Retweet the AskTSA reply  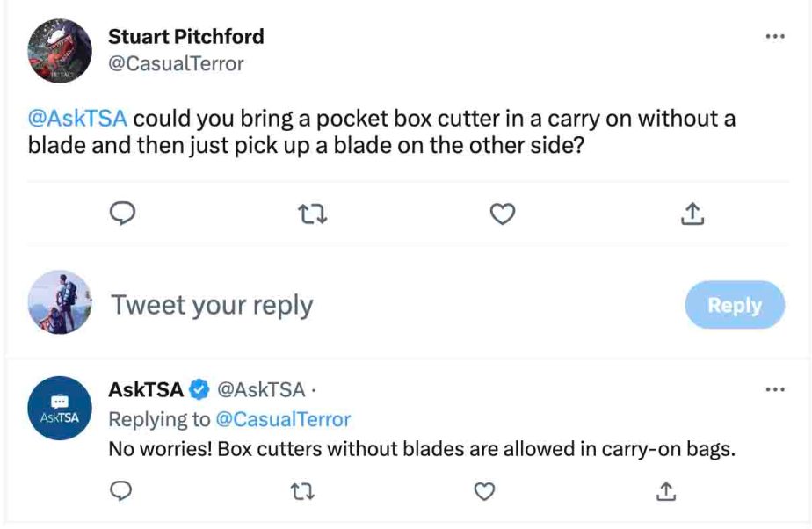(302, 491)
